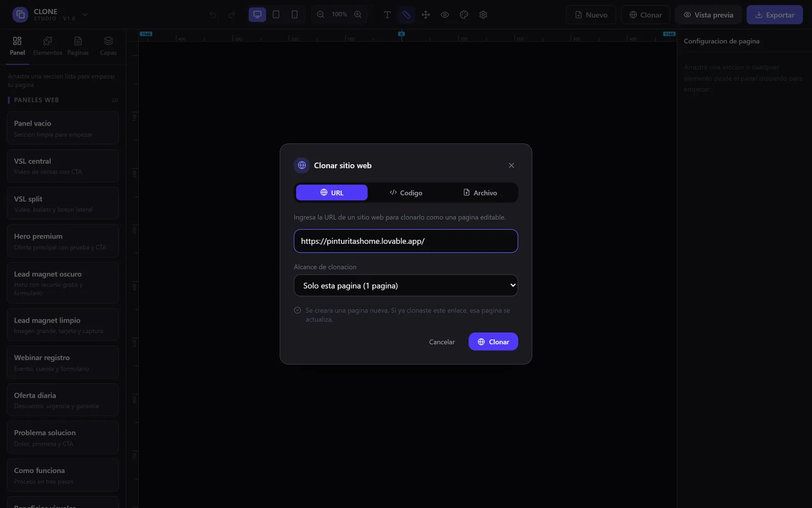The width and height of the screenshot is (812, 508).
Task: Toggle the ruler tool
Action: pyautogui.click(x=407, y=15)
